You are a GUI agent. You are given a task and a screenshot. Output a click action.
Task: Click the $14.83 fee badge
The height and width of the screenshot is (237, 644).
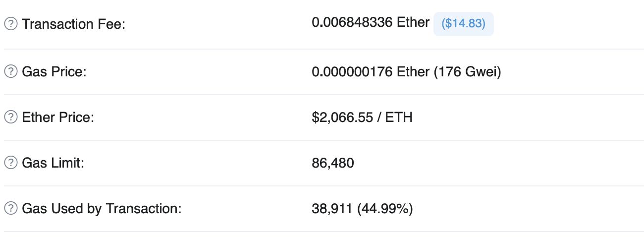(x=463, y=24)
